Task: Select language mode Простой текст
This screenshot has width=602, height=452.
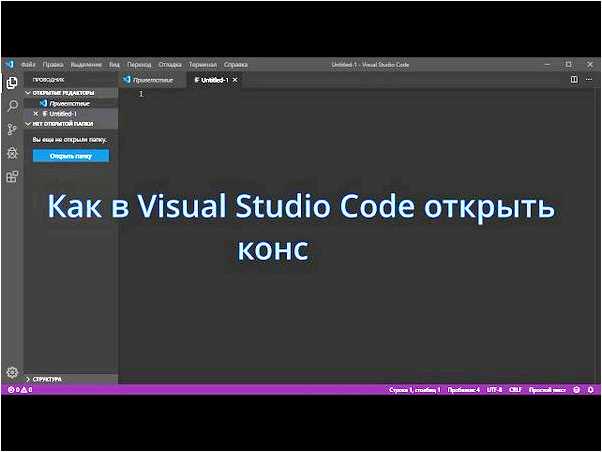Action: click(547, 390)
